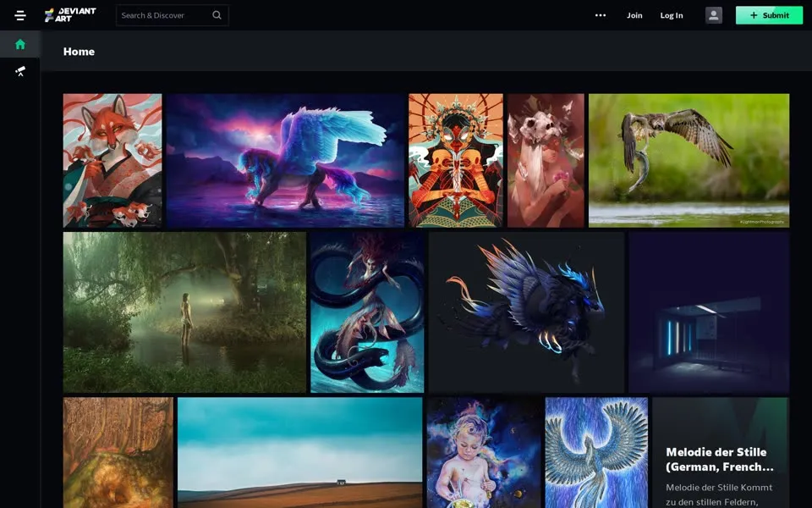Select the Home sidebar icon

click(20, 44)
